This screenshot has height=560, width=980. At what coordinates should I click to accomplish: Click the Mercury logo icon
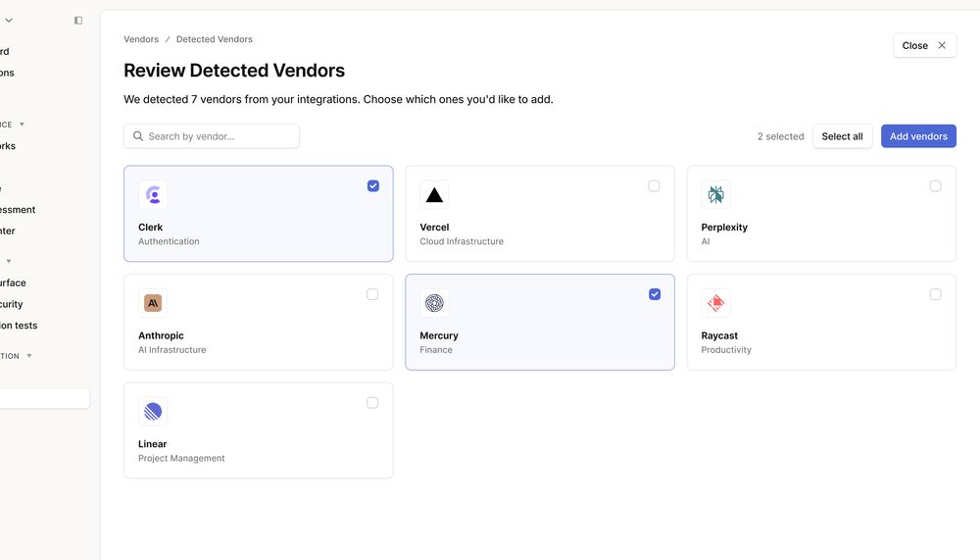[x=434, y=303]
